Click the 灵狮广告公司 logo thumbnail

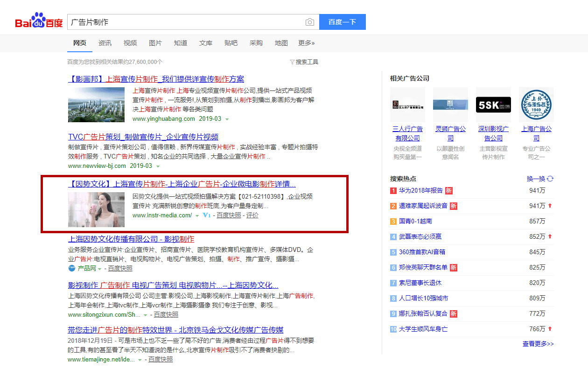[x=451, y=104]
